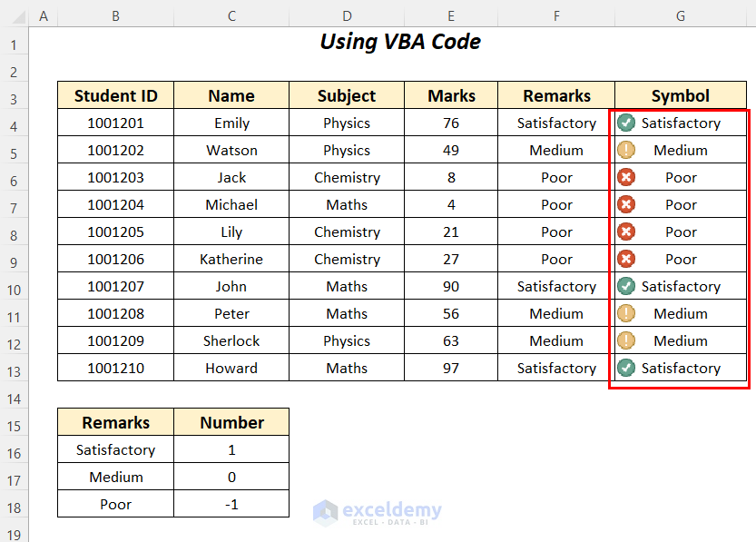This screenshot has height=542, width=756.
Task: Select the 'Sherlock' name cell
Action: coord(231,341)
